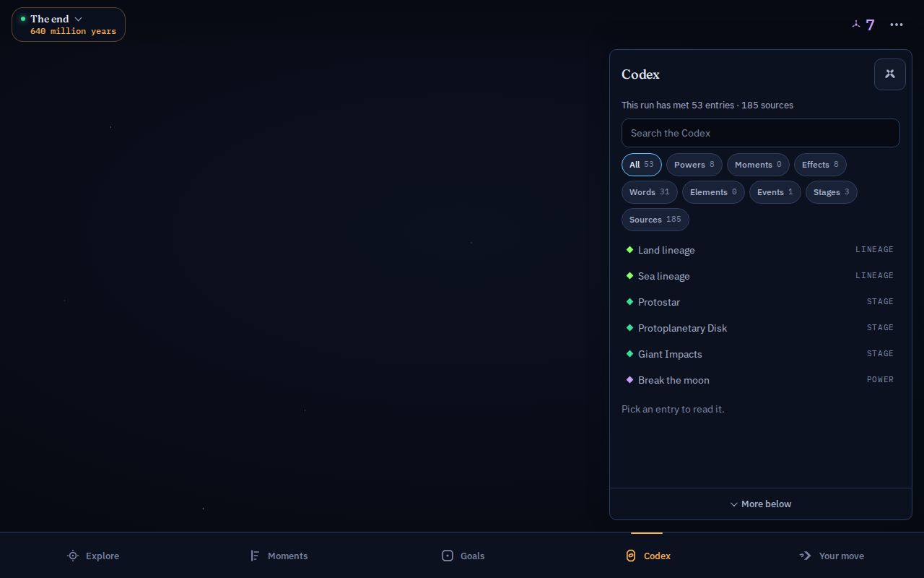
Task: Select the Sources filter tab
Action: (655, 220)
